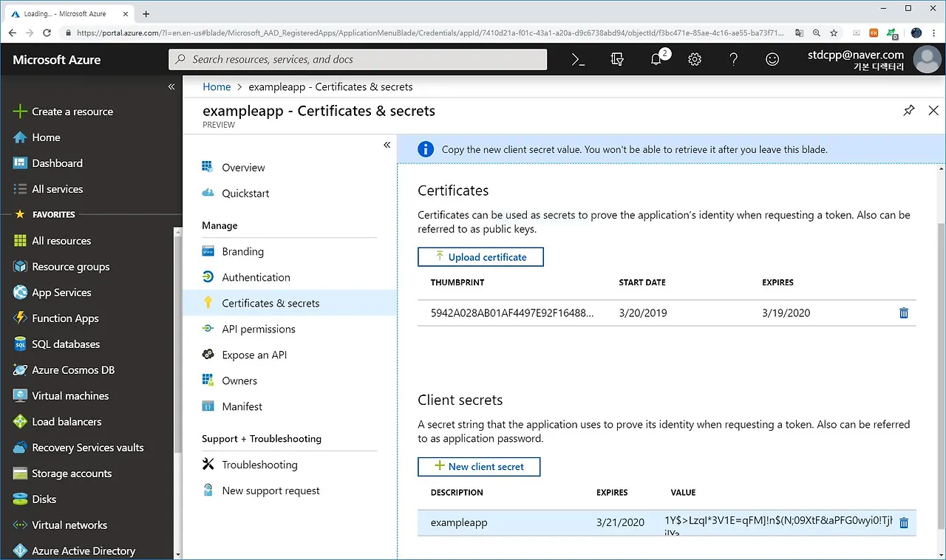The width and height of the screenshot is (946, 560).
Task: Pin the blade with pushpin icon
Action: [909, 110]
